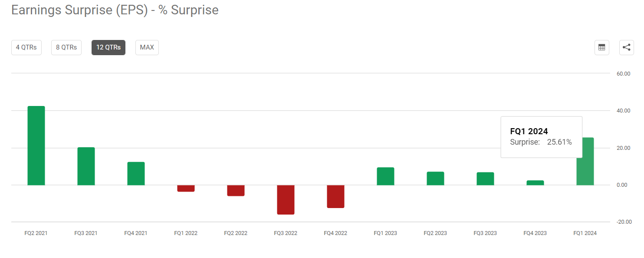644x258 pixels.
Task: Click the red FQ2 2022 bar
Action: pos(236,191)
